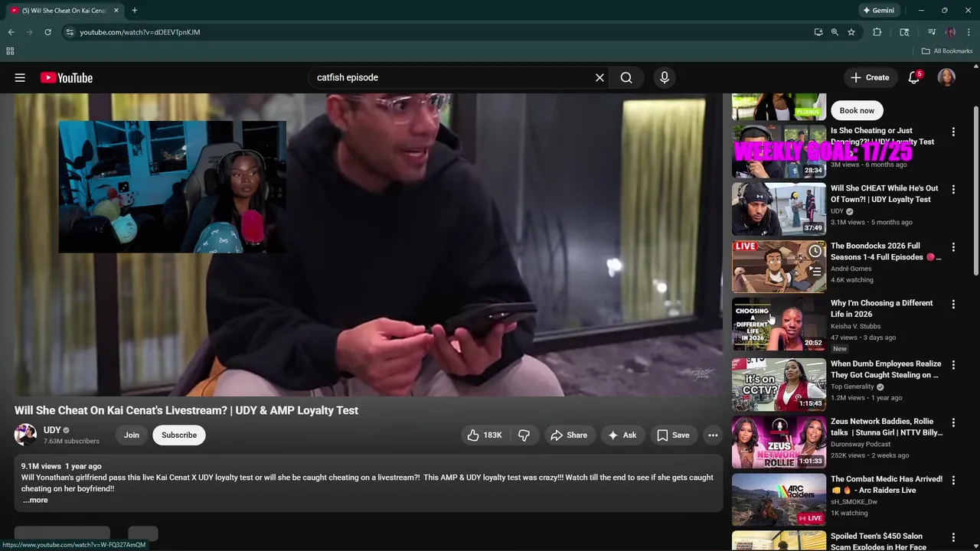This screenshot has width=980, height=551.
Task: Click the magnifier search button
Action: (x=626, y=77)
